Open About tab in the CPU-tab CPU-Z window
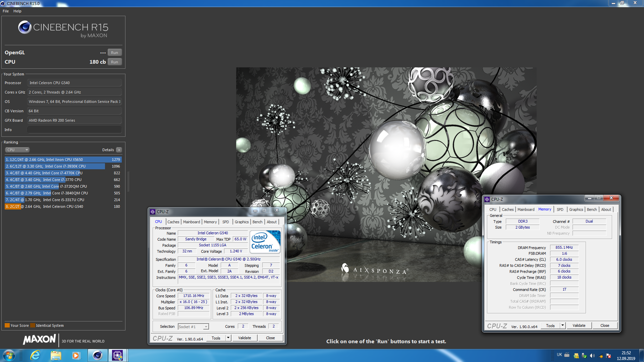Viewport: 644px width, 362px height. coord(272,222)
